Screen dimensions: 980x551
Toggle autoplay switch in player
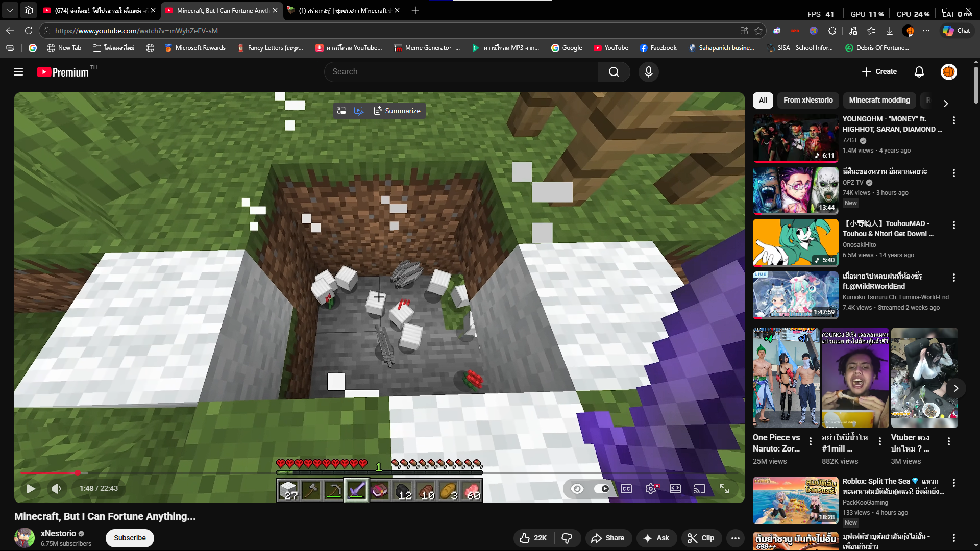[602, 489]
